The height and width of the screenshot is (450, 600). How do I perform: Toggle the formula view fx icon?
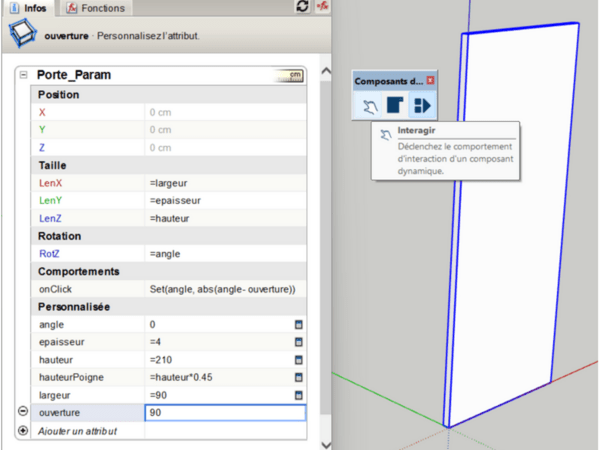323,8
